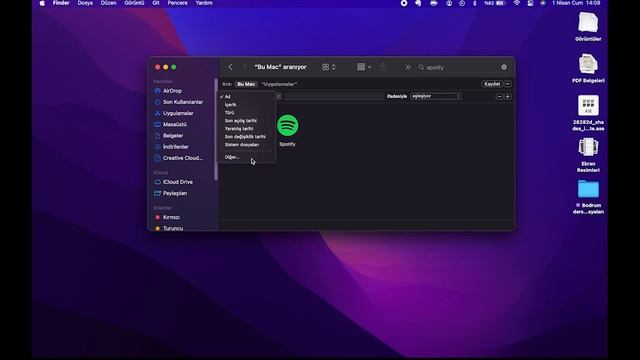Click the sidebar scrollbar
Image resolution: width=640 pixels, height=360 pixels.
[216, 129]
